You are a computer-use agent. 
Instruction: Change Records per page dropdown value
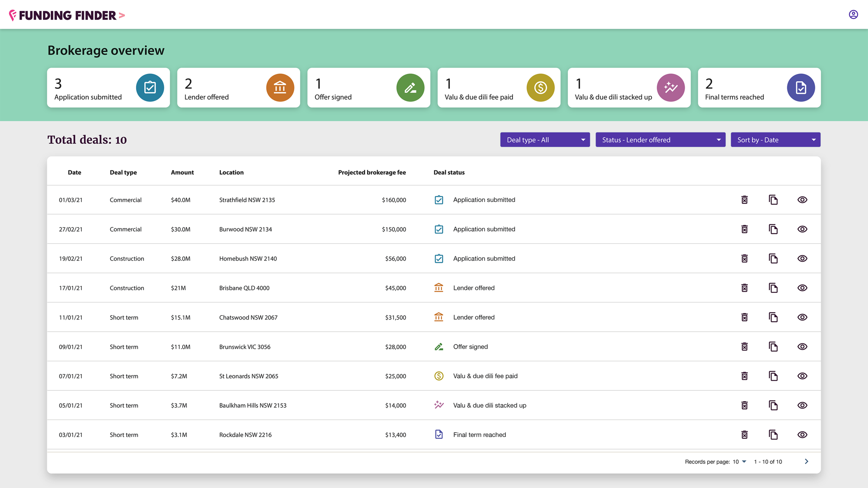point(740,462)
